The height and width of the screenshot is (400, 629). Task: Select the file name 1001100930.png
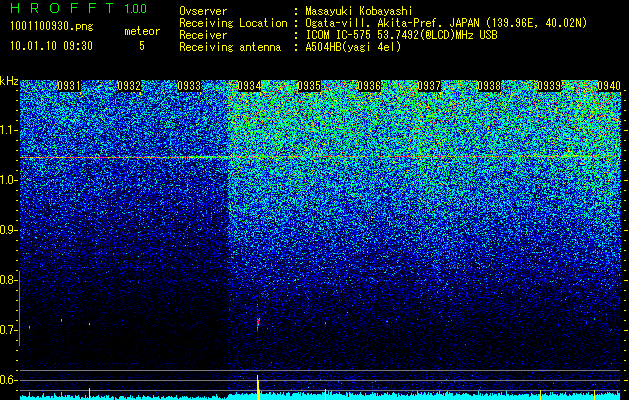click(51, 26)
